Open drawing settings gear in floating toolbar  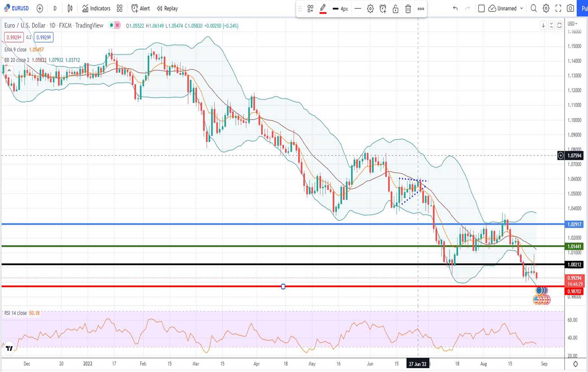370,9
